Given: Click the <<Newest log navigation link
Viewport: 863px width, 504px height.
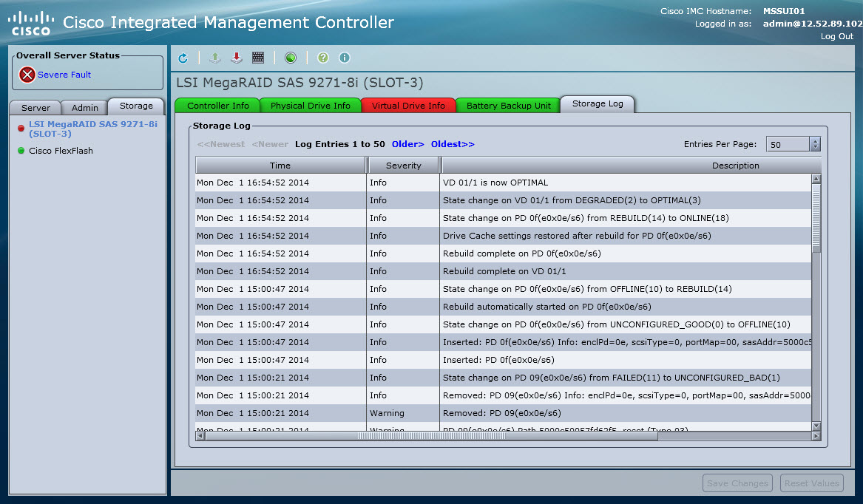Looking at the screenshot, I should point(220,144).
